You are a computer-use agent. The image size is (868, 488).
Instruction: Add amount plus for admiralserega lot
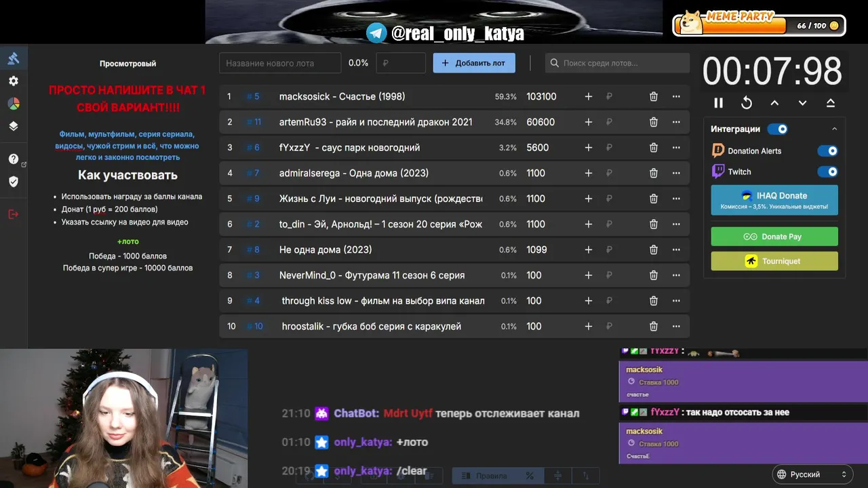coord(589,174)
